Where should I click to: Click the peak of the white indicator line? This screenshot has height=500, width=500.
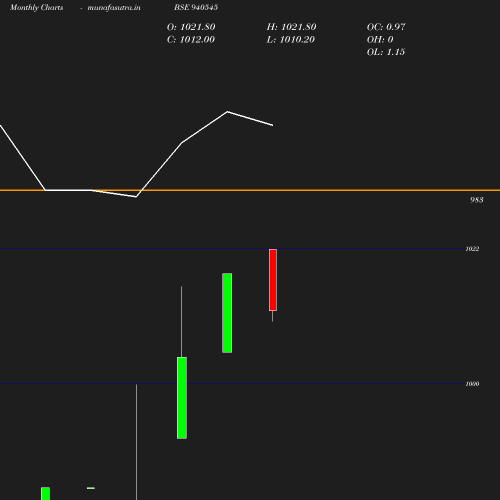pyautogui.click(x=227, y=112)
